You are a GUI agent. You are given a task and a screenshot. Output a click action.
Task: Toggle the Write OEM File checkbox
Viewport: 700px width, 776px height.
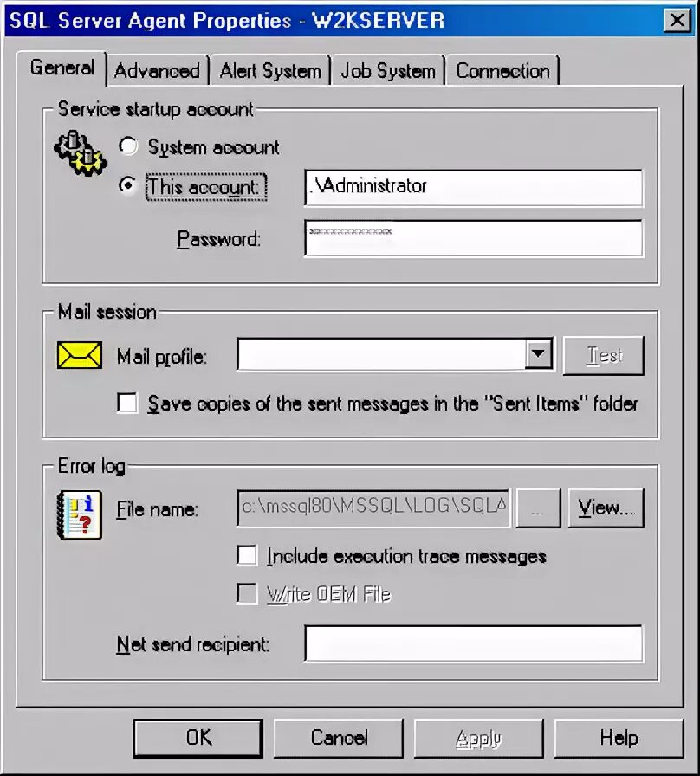pyautogui.click(x=247, y=593)
